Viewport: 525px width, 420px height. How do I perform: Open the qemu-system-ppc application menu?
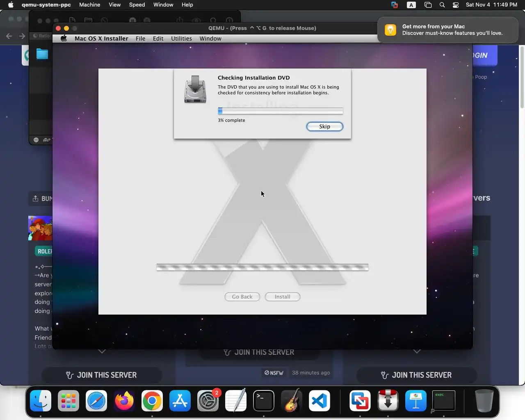tap(46, 5)
